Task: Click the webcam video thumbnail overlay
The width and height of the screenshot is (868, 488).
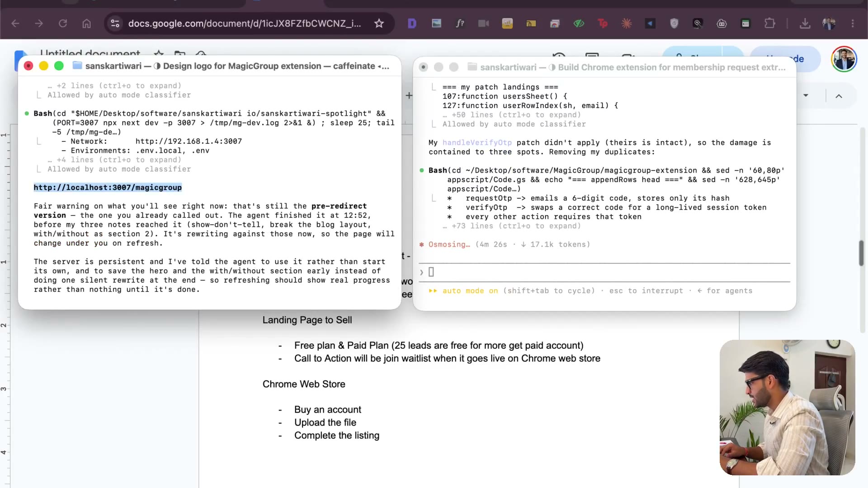Action: [787, 408]
